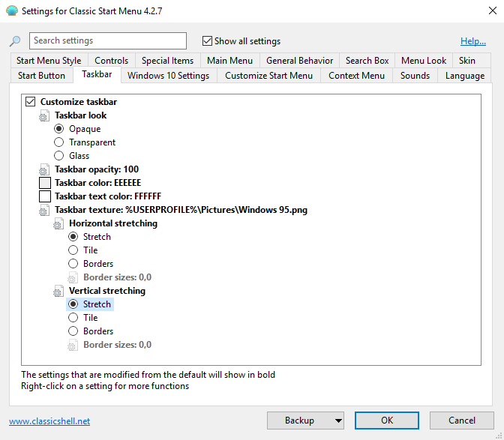Switch to the Windows 10 Settings tab
Image resolution: width=504 pixels, height=440 pixels.
(x=169, y=76)
